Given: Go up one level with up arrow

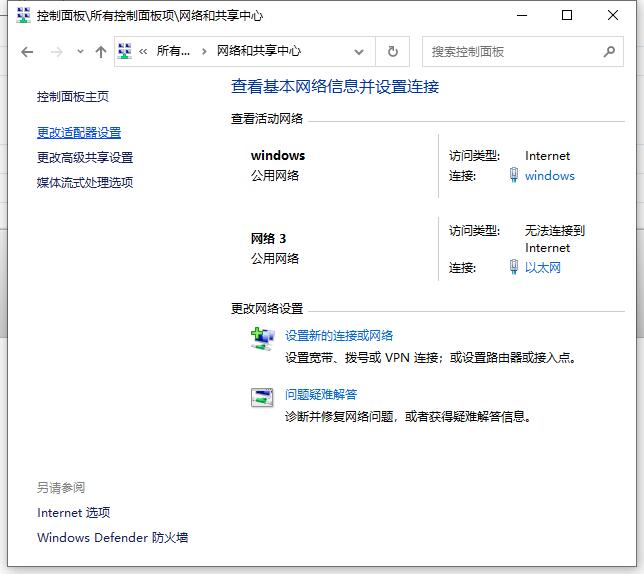Looking at the screenshot, I should (101, 52).
